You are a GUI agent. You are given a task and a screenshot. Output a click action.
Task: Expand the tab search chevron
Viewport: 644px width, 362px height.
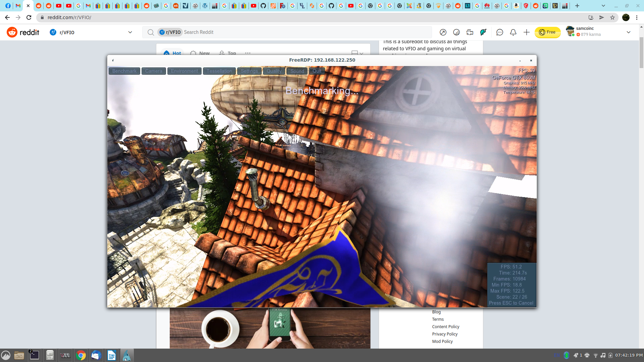(x=603, y=6)
